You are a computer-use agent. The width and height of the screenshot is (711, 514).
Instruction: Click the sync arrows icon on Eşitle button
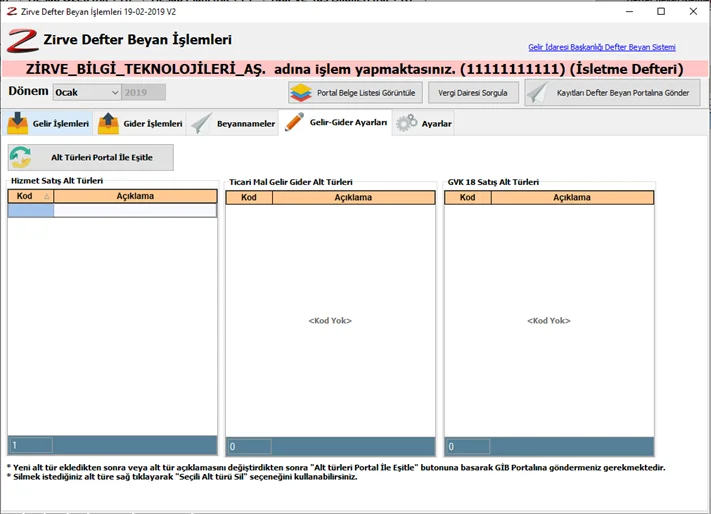click(21, 157)
